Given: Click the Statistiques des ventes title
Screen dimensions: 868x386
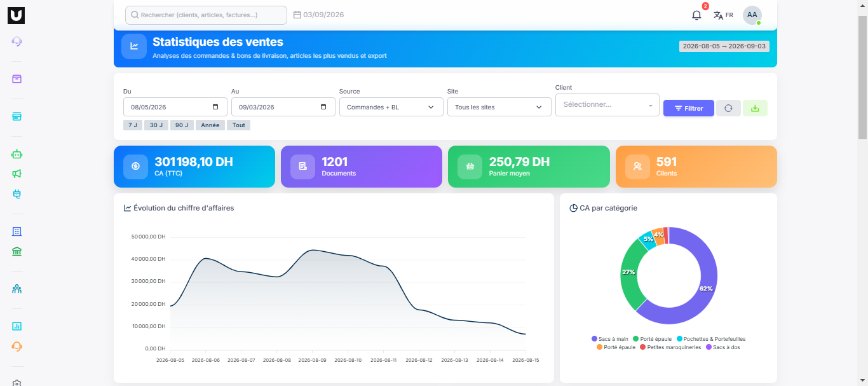Looking at the screenshot, I should (218, 42).
